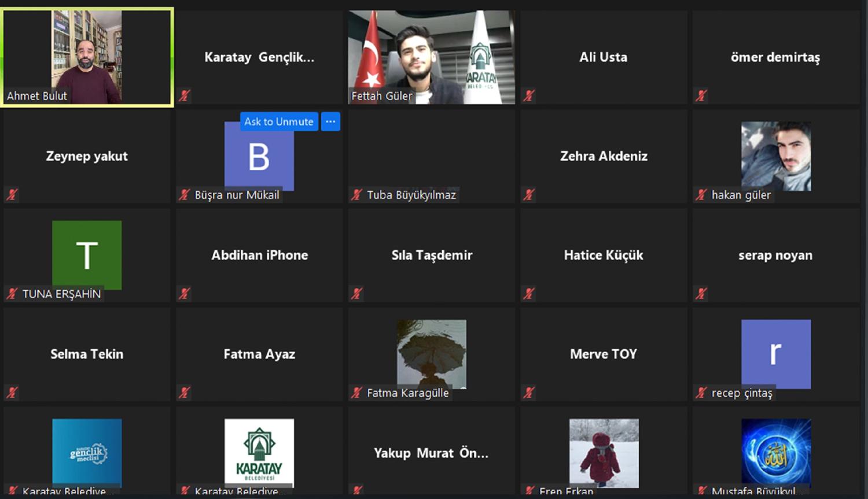This screenshot has width=868, height=499.
Task: Click Ask to Unmute on Büşra nur Mükail
Action: tap(279, 121)
